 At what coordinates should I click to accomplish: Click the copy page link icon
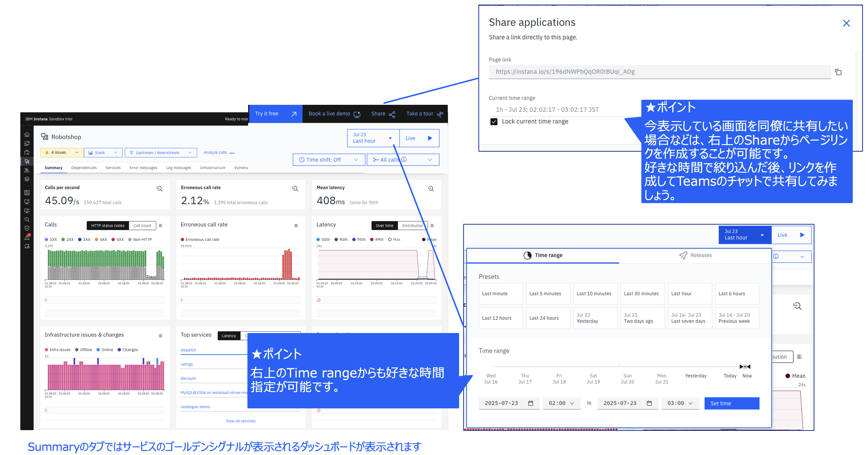tap(838, 72)
